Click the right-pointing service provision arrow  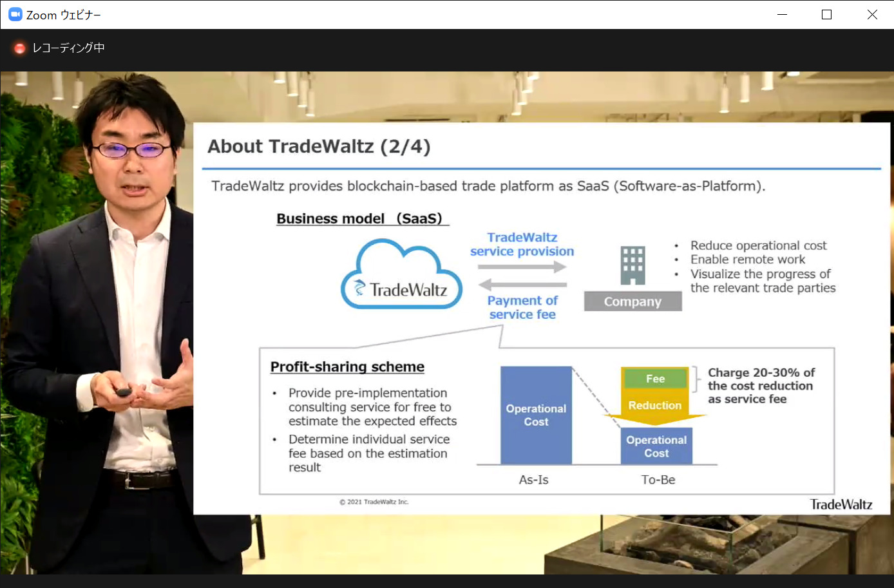click(522, 267)
